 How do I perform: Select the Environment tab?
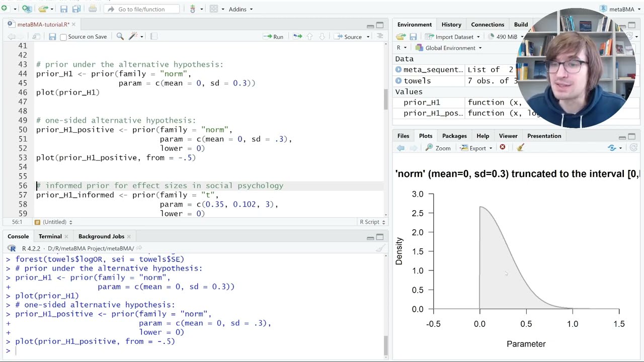click(x=415, y=25)
